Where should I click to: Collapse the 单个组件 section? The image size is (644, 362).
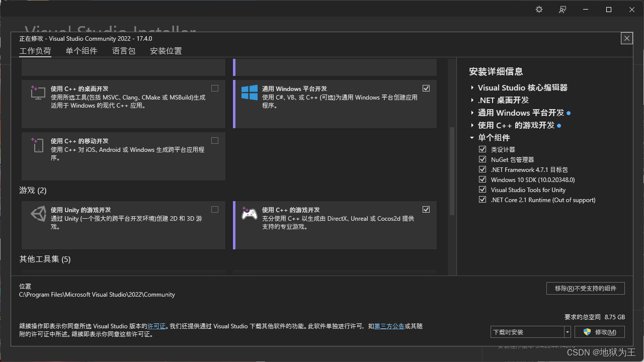pos(472,138)
